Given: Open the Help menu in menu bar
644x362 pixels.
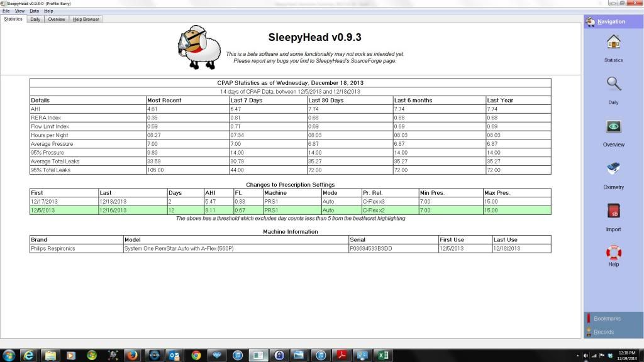Looking at the screenshot, I should [x=48, y=11].
